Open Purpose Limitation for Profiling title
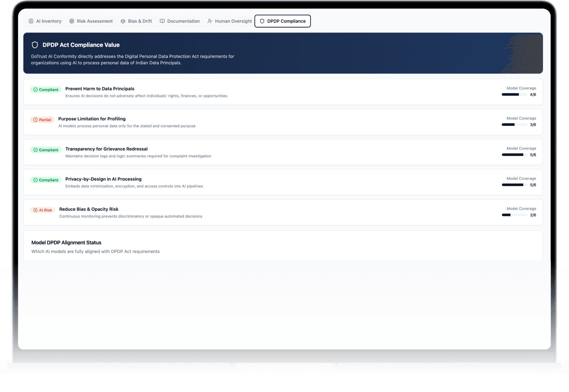 point(92,119)
